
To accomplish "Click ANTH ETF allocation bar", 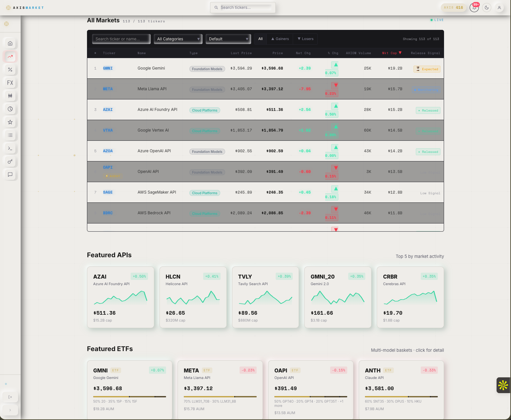I will [x=401, y=397].
